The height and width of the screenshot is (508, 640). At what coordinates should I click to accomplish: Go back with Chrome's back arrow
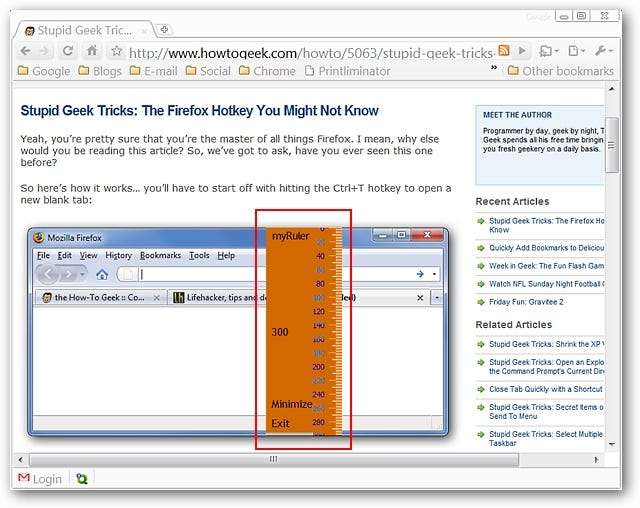26,51
